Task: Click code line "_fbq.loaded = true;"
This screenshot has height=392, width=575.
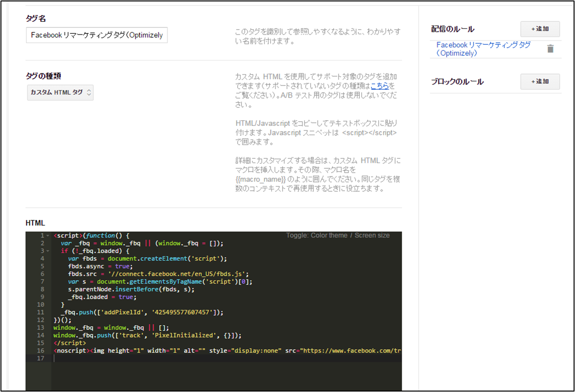Action: 102,297
